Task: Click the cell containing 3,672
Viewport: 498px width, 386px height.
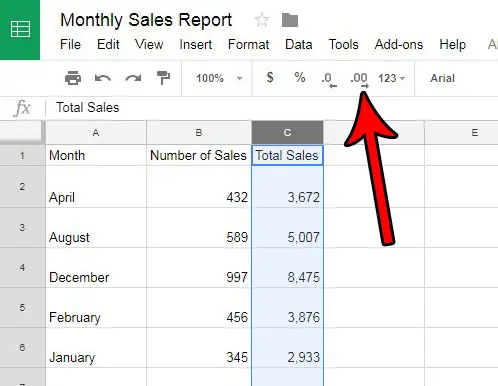Action: (x=287, y=187)
